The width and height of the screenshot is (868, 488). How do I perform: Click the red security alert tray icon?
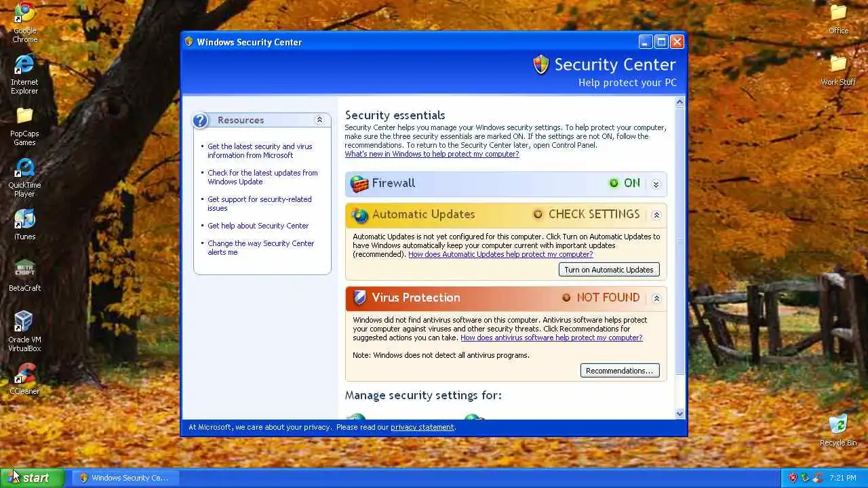point(793,478)
